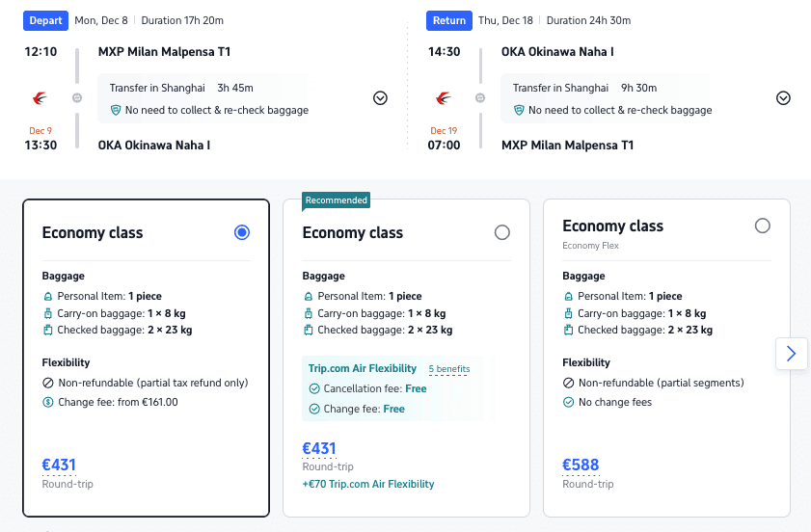This screenshot has width=811, height=532.
Task: Click the China Eastern logo on the depart flight
Action: (40, 98)
